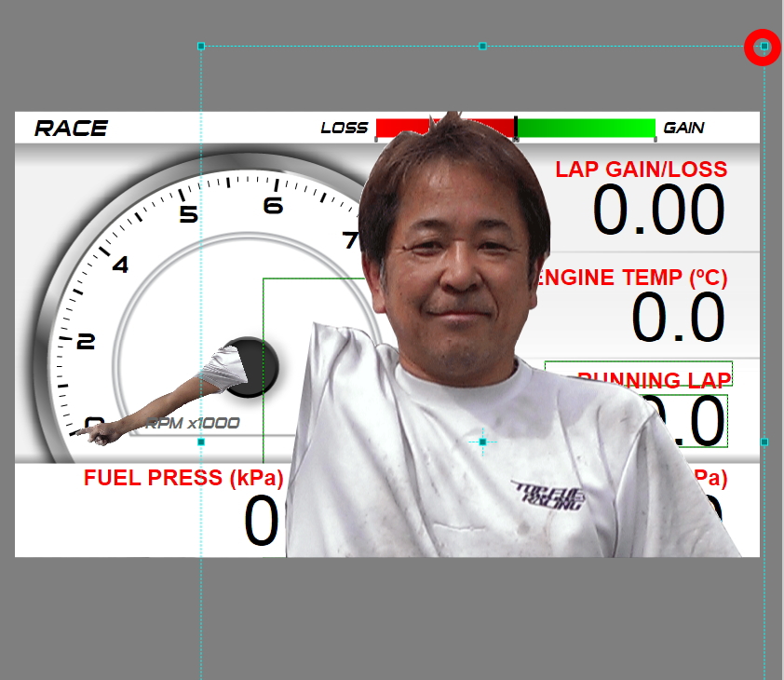Click the top-middle selection handle
The width and height of the screenshot is (784, 680).
pos(482,46)
